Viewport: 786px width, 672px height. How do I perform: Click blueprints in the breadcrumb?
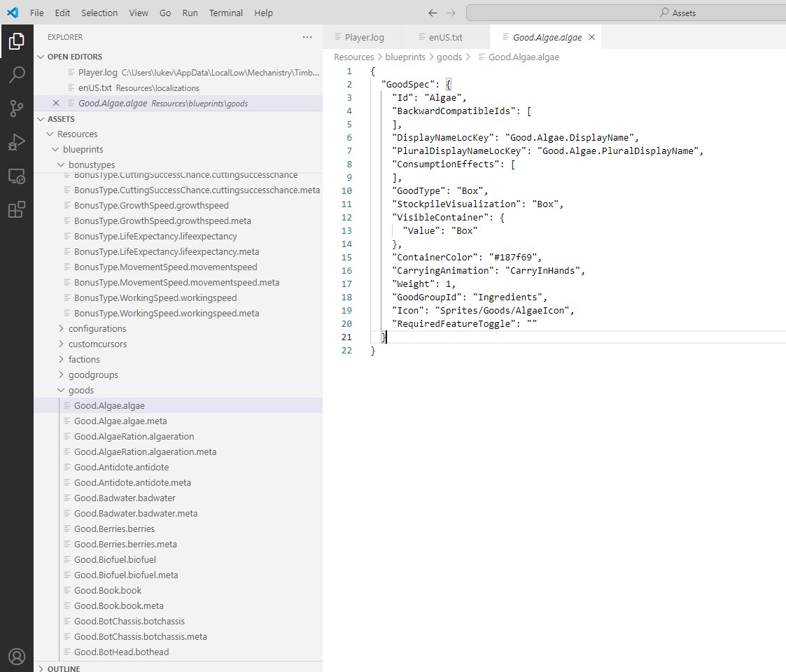click(405, 57)
